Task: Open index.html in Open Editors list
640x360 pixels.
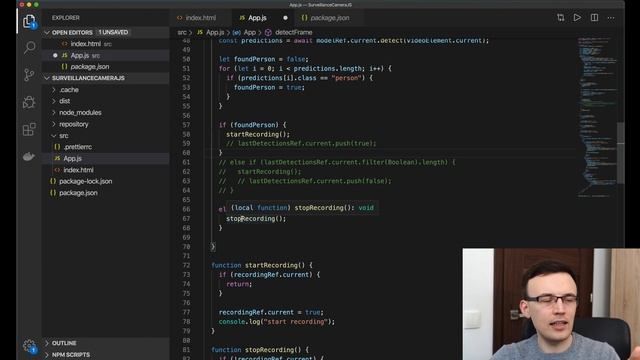Action: pos(105,44)
